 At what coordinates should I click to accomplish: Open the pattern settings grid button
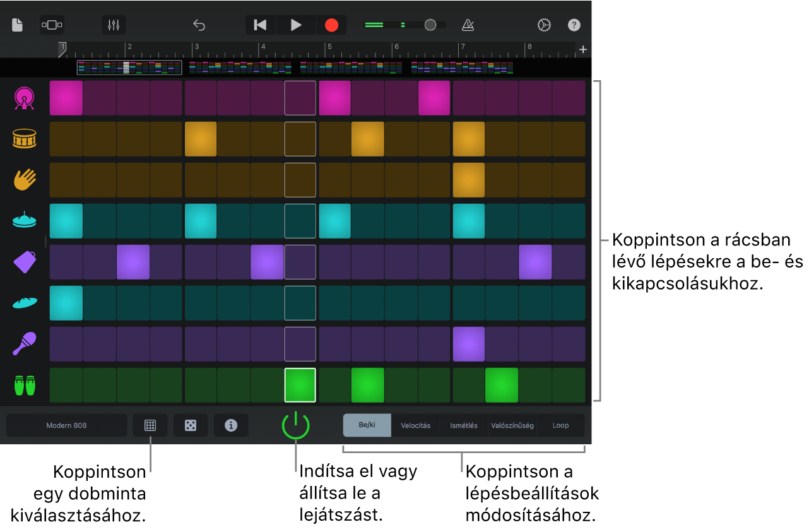(150, 425)
